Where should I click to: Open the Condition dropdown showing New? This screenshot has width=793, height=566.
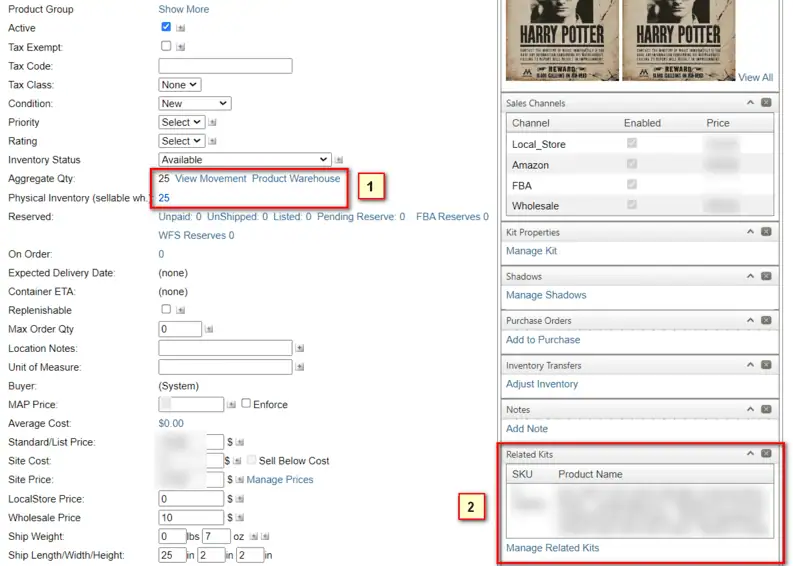pos(195,104)
